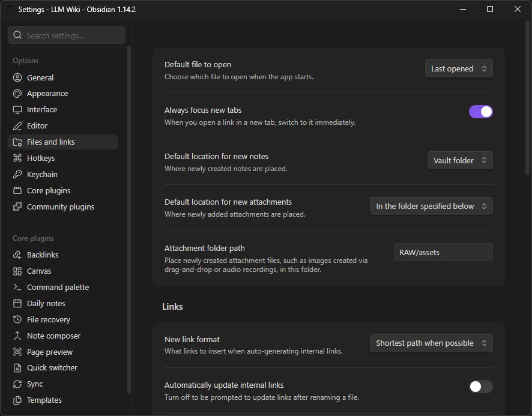The width and height of the screenshot is (532, 416).
Task: Click the Backlinks link icon
Action: click(x=17, y=255)
